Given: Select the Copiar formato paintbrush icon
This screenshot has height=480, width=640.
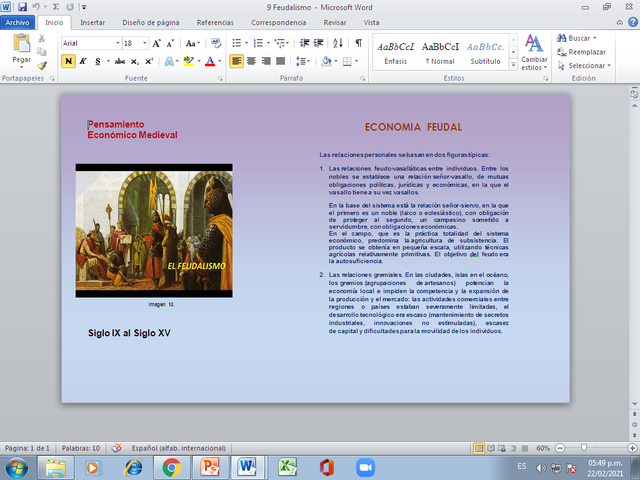Looking at the screenshot, I should pyautogui.click(x=42, y=65).
